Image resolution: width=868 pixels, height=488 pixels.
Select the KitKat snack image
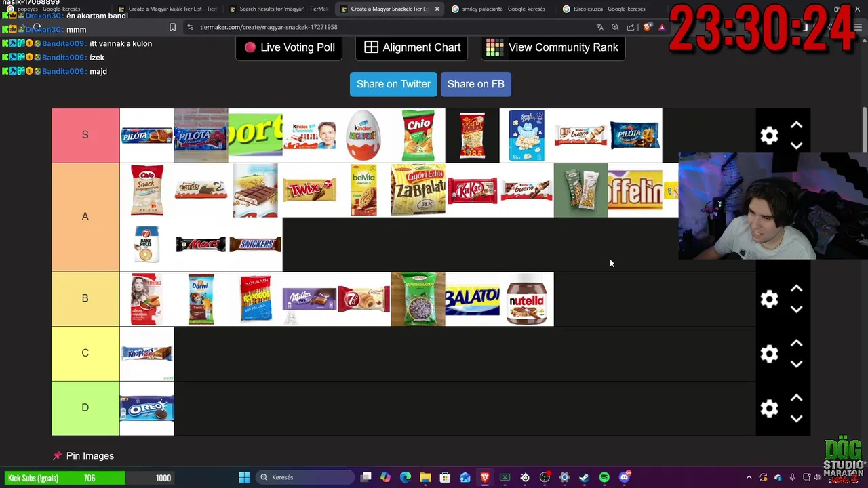point(473,190)
